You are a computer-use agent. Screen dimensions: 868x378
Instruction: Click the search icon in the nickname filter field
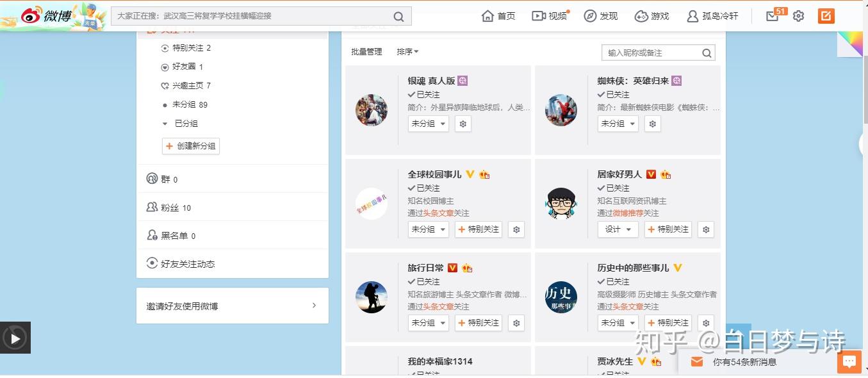pyautogui.click(x=707, y=53)
